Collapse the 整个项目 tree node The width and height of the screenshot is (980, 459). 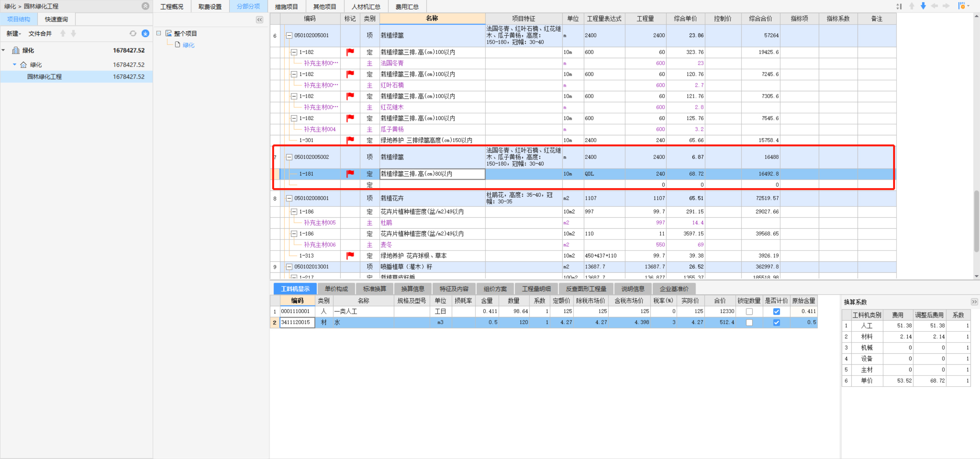[x=158, y=33]
